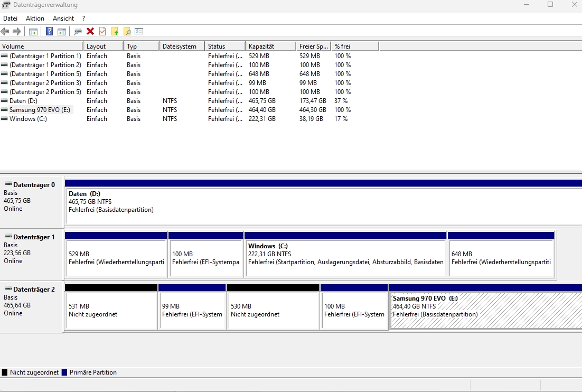The image size is (582, 392).
Task: Select 530 MB Nicht zugeordnet block
Action: 273,306
